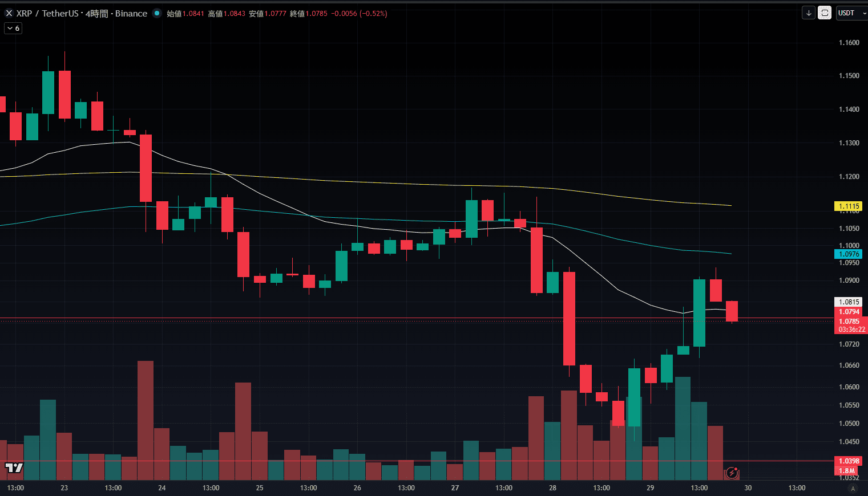Click the 1.0600 price scale label
The image size is (868, 496).
pos(849,387)
